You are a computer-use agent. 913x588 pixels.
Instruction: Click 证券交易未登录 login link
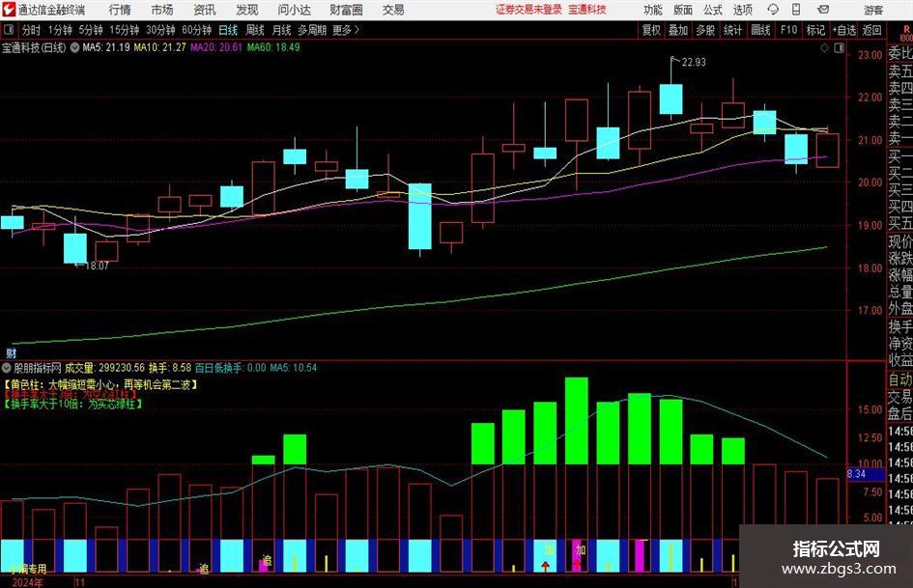[528, 10]
